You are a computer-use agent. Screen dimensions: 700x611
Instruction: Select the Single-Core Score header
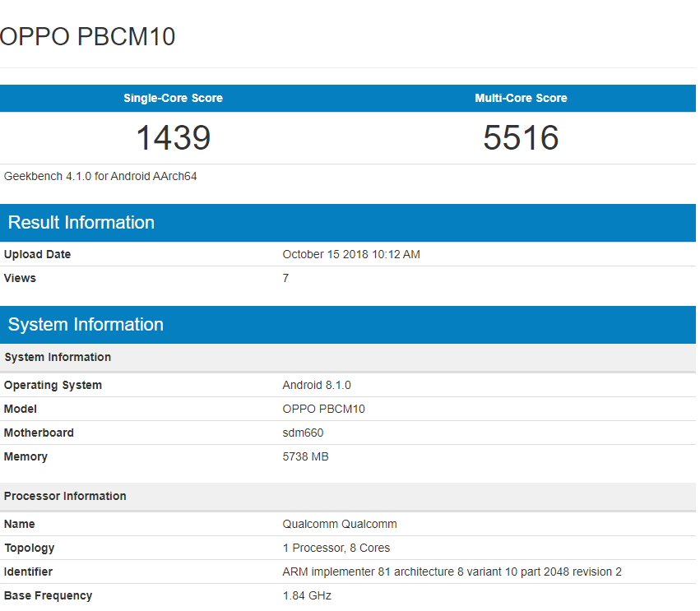pyautogui.click(x=174, y=98)
